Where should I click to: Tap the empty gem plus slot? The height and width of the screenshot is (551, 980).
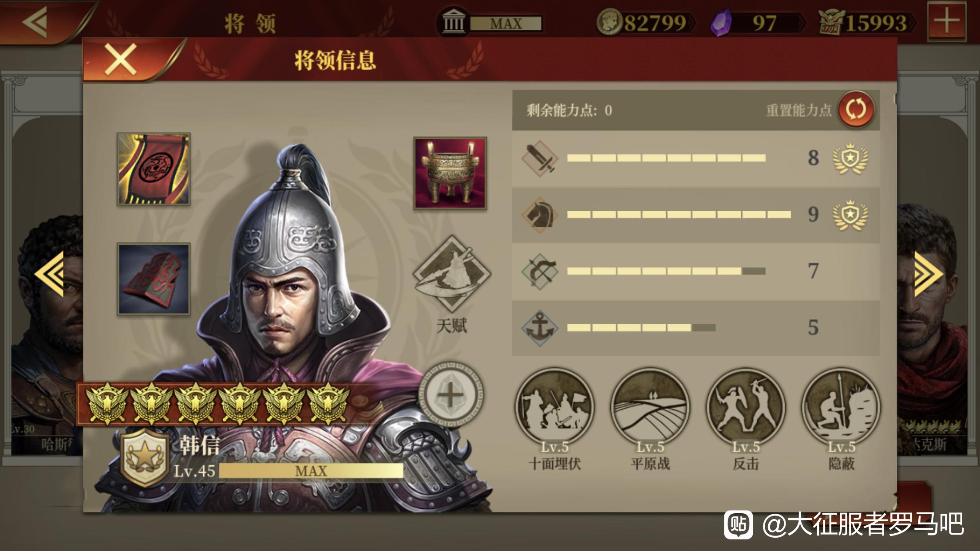point(451,394)
